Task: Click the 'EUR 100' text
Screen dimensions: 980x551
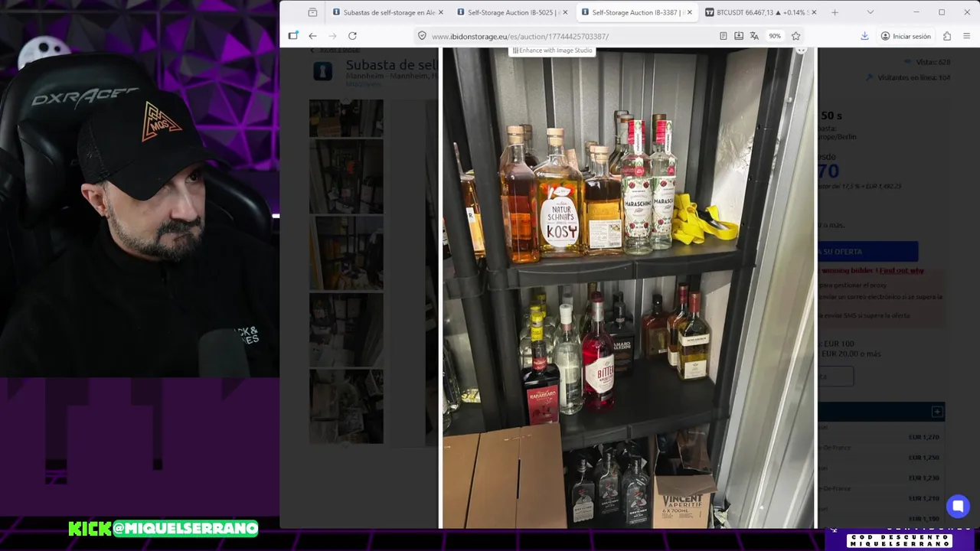Action: coord(838,344)
